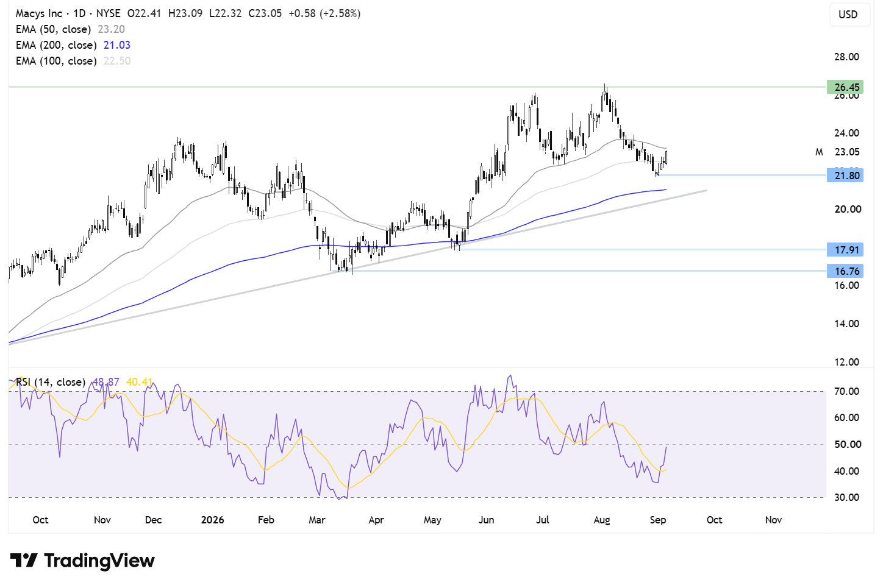Click the open value O22.41
The image size is (883, 588).
pyautogui.click(x=144, y=13)
